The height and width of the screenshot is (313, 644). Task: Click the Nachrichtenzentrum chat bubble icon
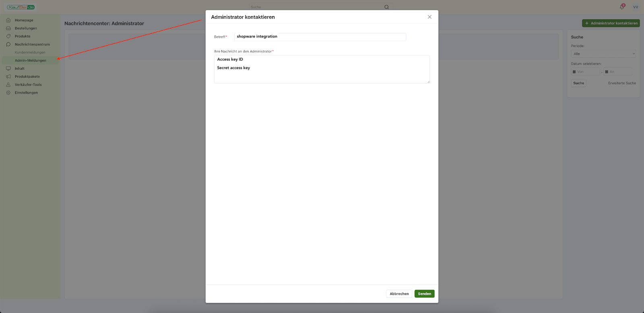point(8,44)
